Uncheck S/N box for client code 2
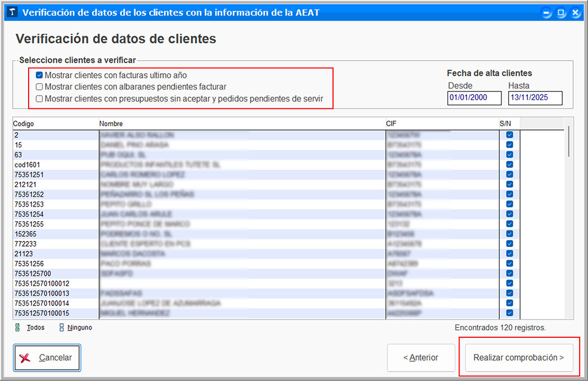588x381 pixels. (509, 135)
